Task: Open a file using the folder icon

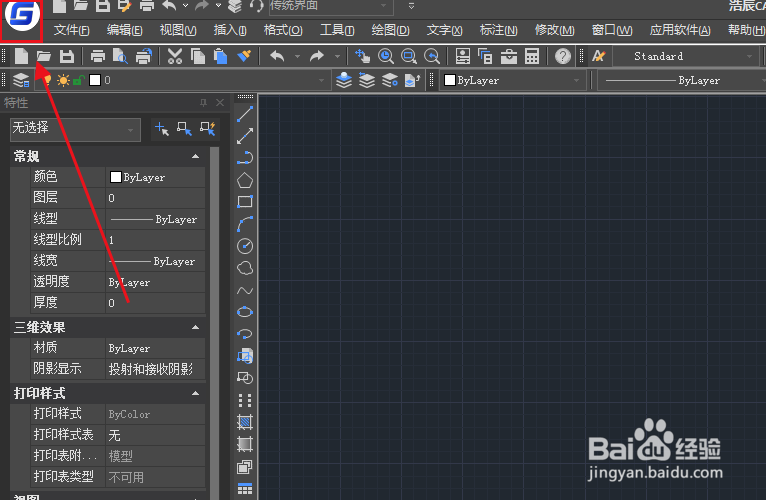Action: 44,56
